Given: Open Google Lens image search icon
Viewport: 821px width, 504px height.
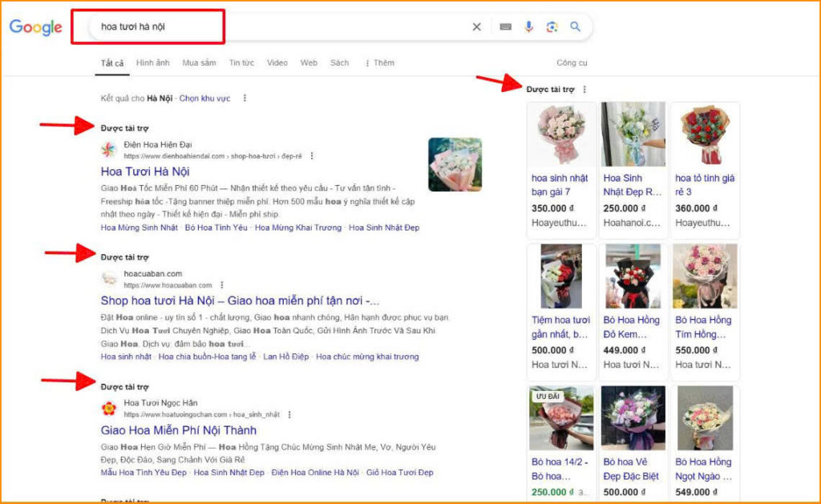Looking at the screenshot, I should [x=552, y=26].
